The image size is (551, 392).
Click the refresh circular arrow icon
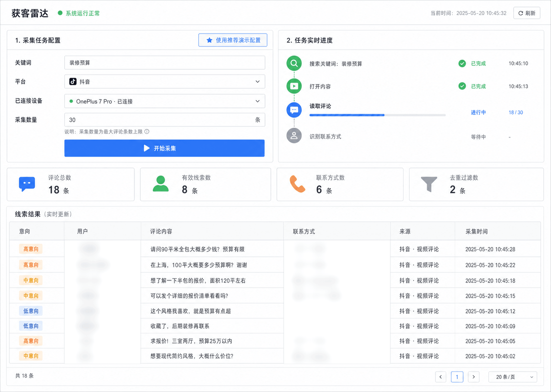[521, 13]
